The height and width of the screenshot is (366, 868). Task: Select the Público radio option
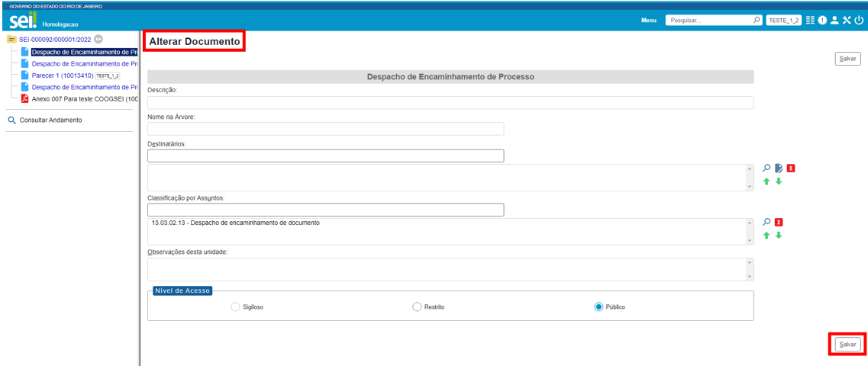(599, 307)
